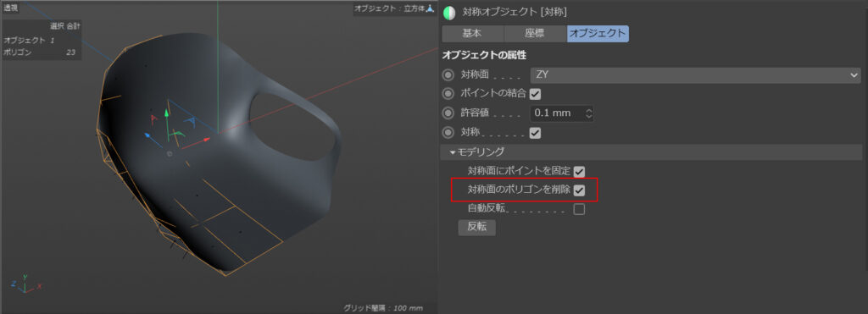868x314 pixels.
Task: Click the cube object icon at viewport top
Action: click(430, 8)
